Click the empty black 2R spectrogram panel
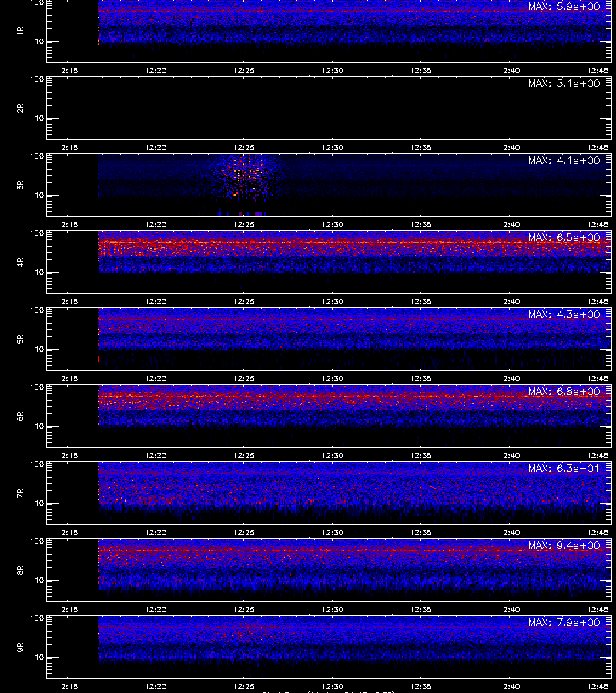Image resolution: width=616 pixels, height=693 pixels. (x=330, y=109)
